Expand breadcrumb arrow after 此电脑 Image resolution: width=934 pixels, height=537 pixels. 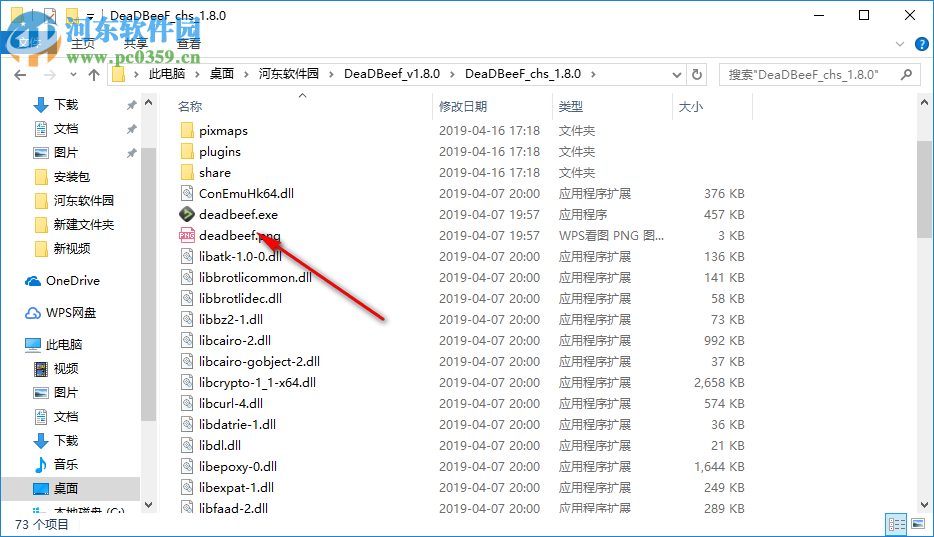(x=197, y=74)
